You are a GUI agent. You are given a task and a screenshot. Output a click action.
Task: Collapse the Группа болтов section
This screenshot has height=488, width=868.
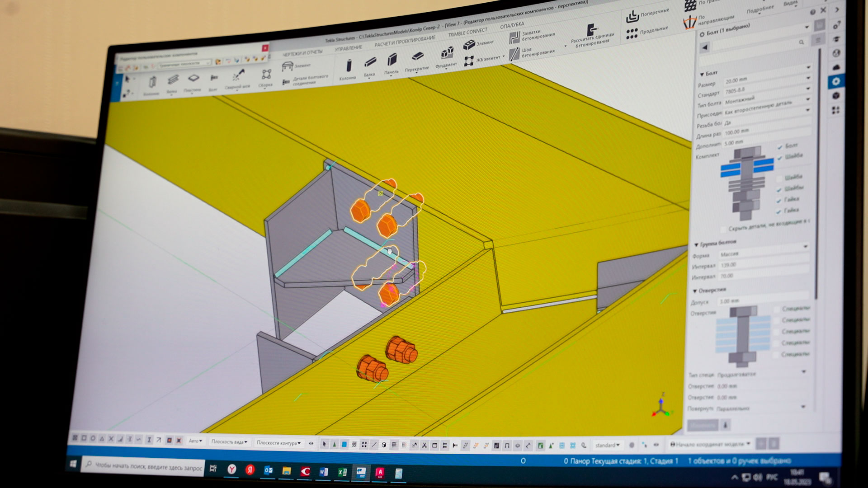coord(697,244)
